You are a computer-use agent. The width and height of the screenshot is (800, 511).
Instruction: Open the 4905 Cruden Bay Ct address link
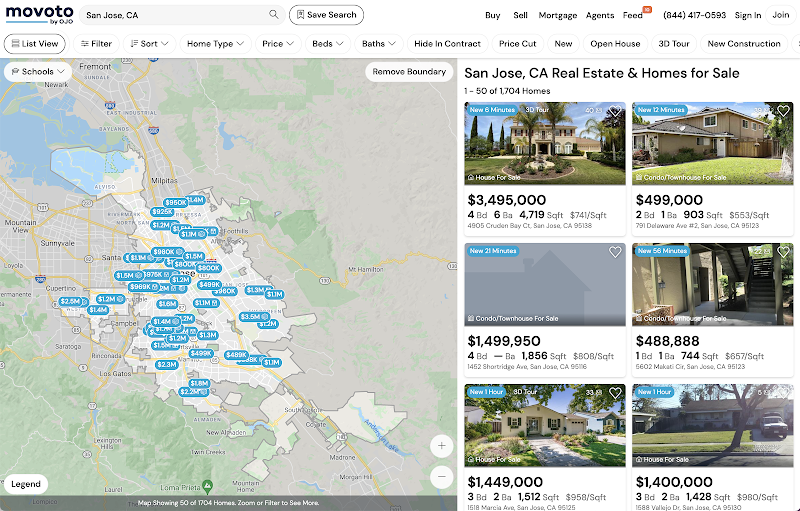tap(530, 225)
